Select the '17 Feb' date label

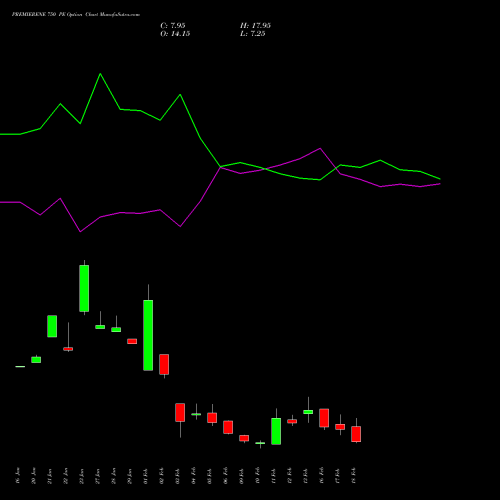point(338,476)
